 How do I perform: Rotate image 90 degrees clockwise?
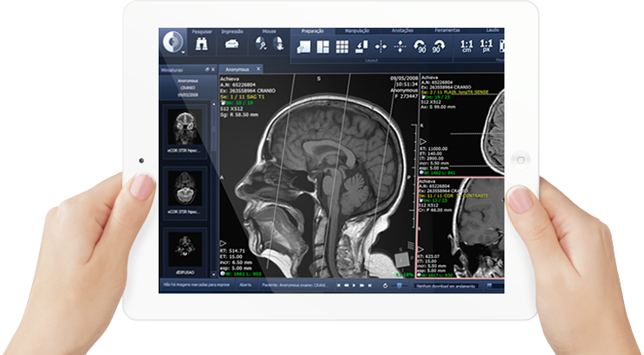tap(439, 46)
